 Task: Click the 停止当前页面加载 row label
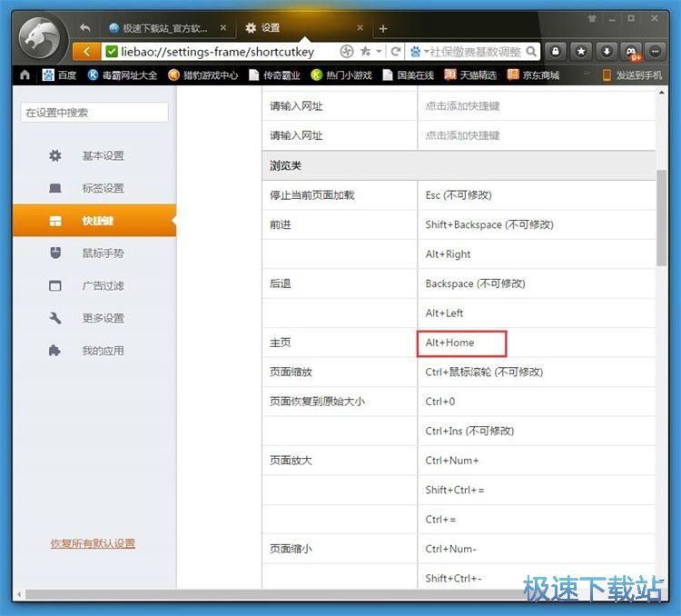coord(312,195)
